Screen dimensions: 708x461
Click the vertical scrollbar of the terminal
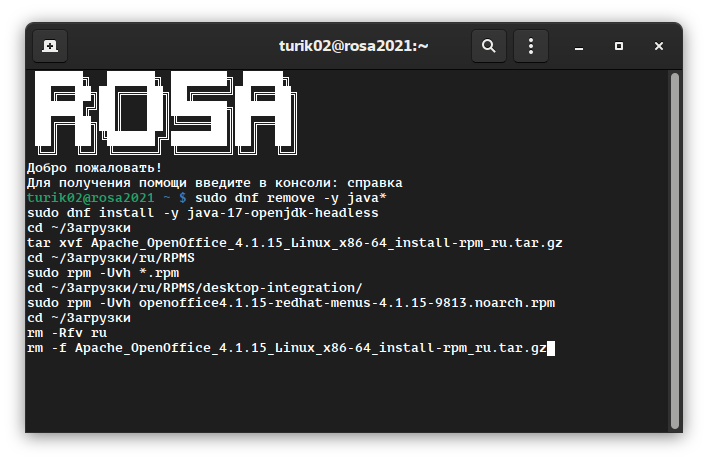(675, 251)
